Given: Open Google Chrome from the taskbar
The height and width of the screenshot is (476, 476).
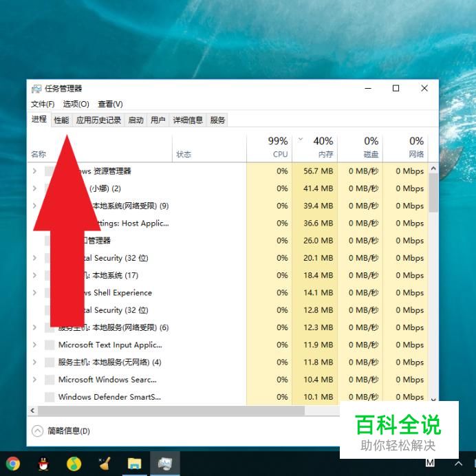Looking at the screenshot, I should pyautogui.click(x=13, y=464).
